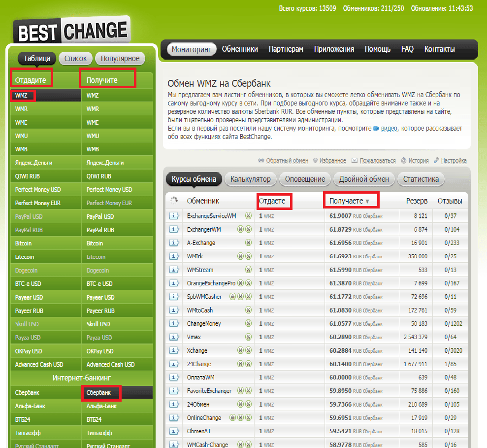Open the Статистика tab
Image resolution: width=487 pixels, height=448 pixels.
[421, 179]
